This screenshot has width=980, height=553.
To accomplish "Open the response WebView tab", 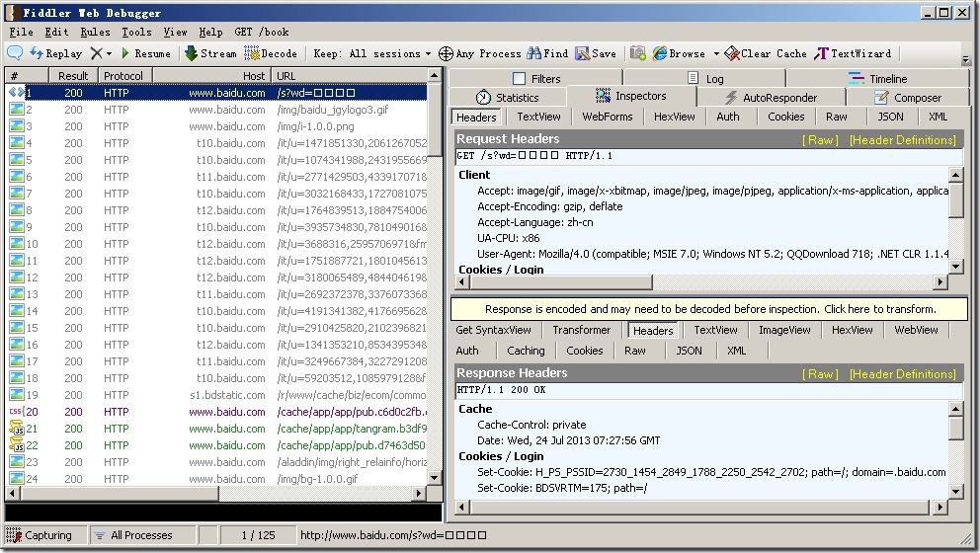I will [916, 330].
